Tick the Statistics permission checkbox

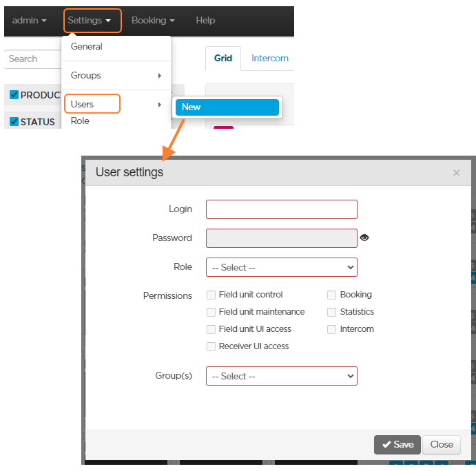coord(332,312)
